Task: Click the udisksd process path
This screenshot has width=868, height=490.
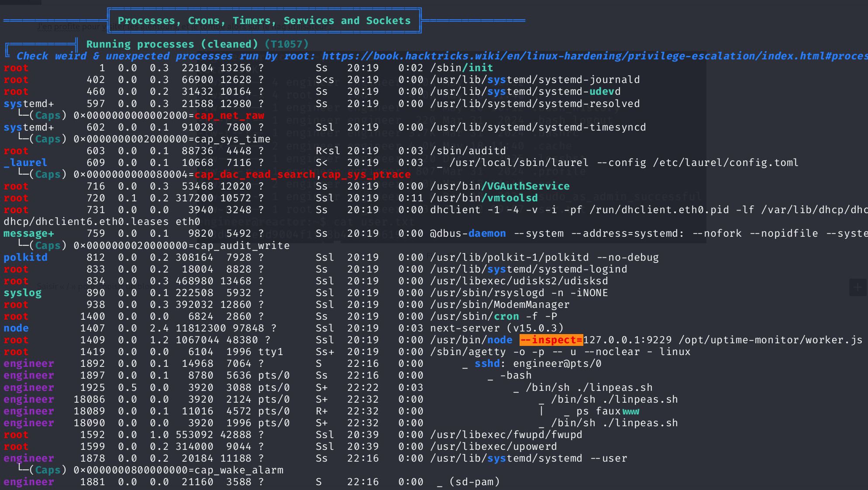Action: tap(519, 281)
